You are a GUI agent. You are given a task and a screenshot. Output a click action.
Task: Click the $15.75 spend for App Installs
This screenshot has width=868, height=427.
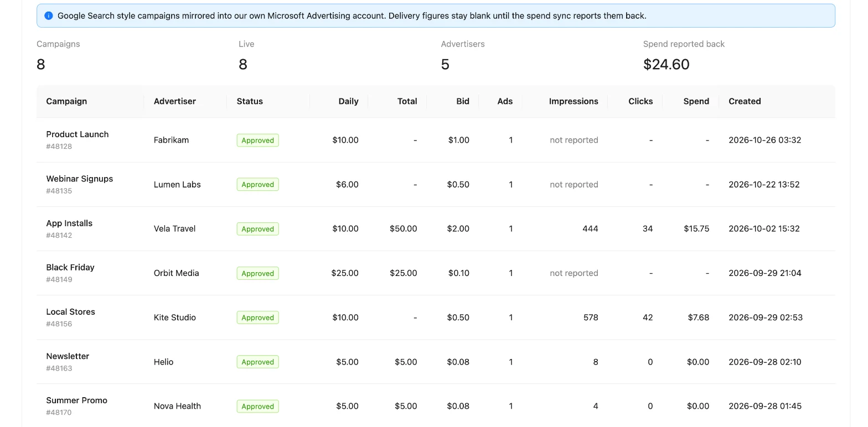click(696, 228)
